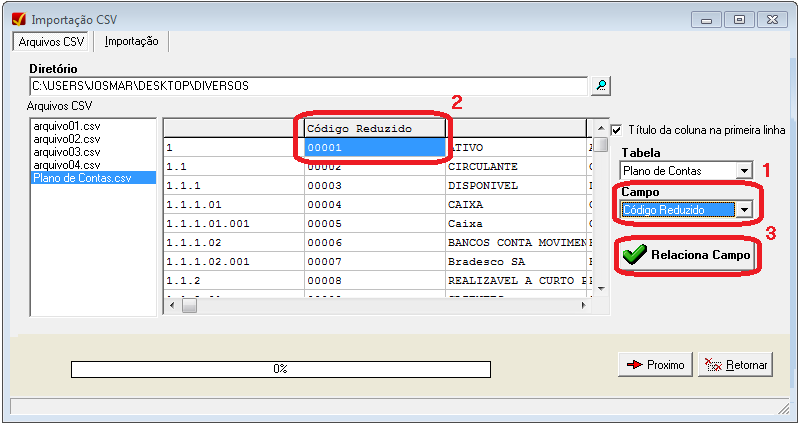Open the Campo dropdown arrow
Screen dimensions: 799x424
click(744, 209)
